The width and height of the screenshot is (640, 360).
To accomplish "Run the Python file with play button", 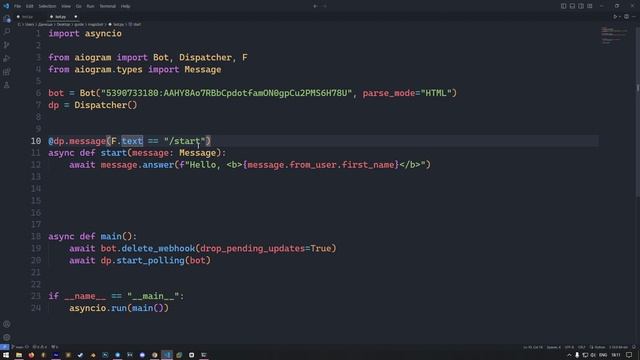I will (615, 17).
